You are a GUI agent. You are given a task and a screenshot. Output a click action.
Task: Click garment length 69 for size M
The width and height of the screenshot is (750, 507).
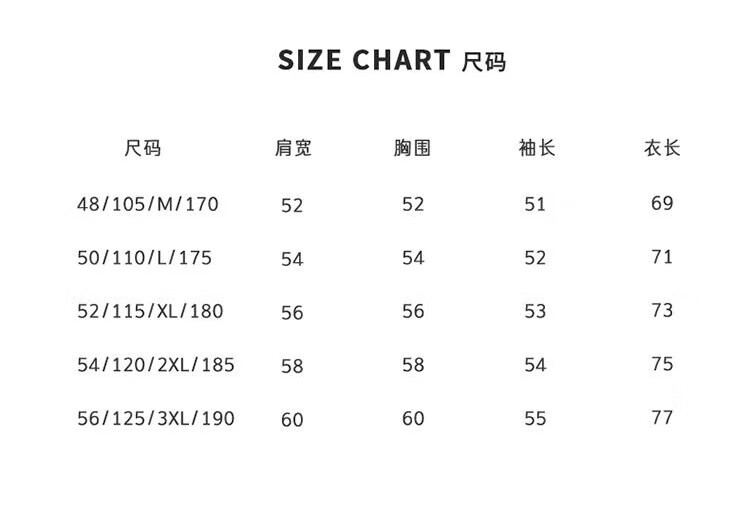pos(662,203)
